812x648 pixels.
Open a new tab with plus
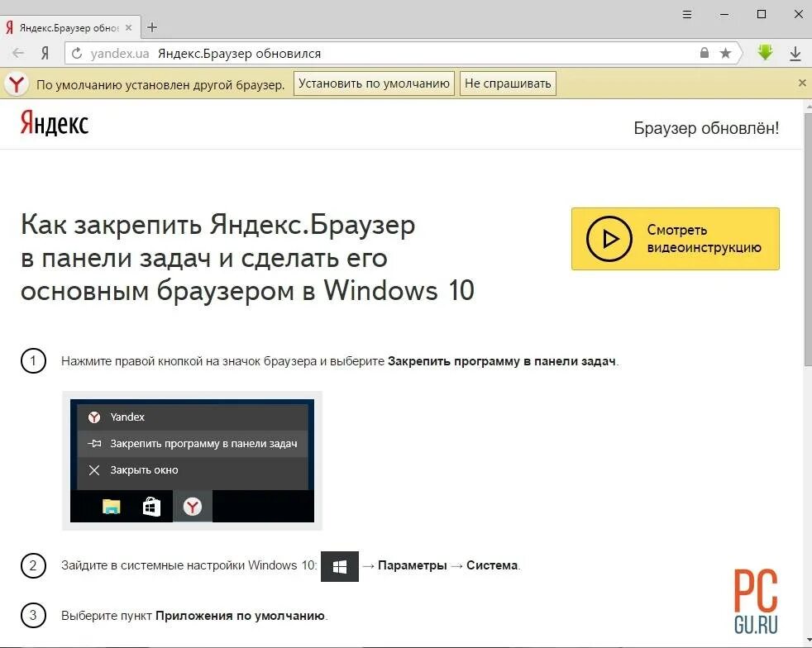(x=151, y=27)
